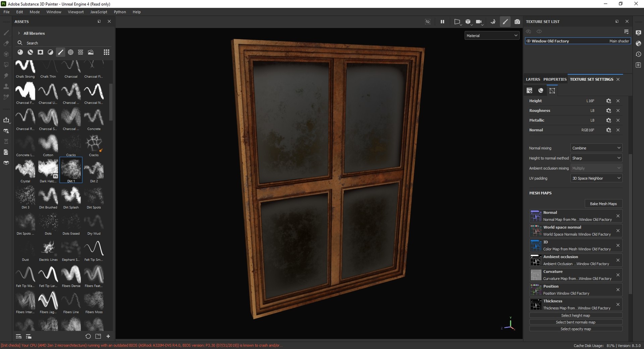Close the Assets panel

tap(109, 21)
